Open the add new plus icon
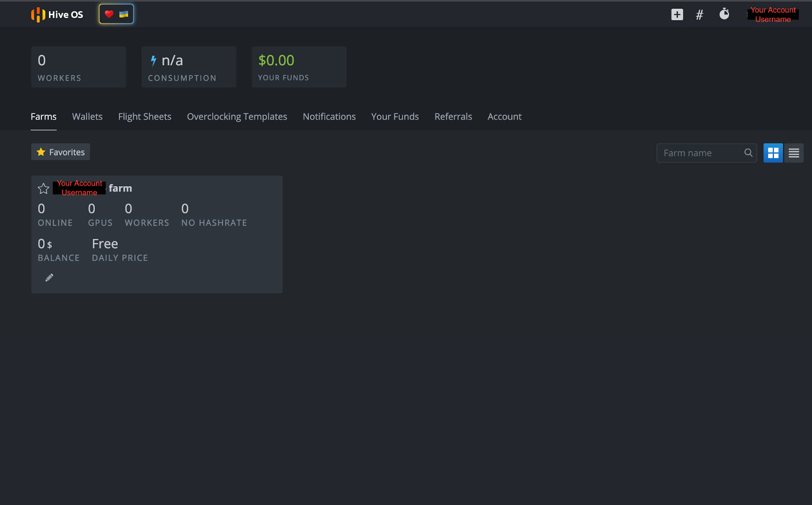Image resolution: width=812 pixels, height=505 pixels. point(677,15)
